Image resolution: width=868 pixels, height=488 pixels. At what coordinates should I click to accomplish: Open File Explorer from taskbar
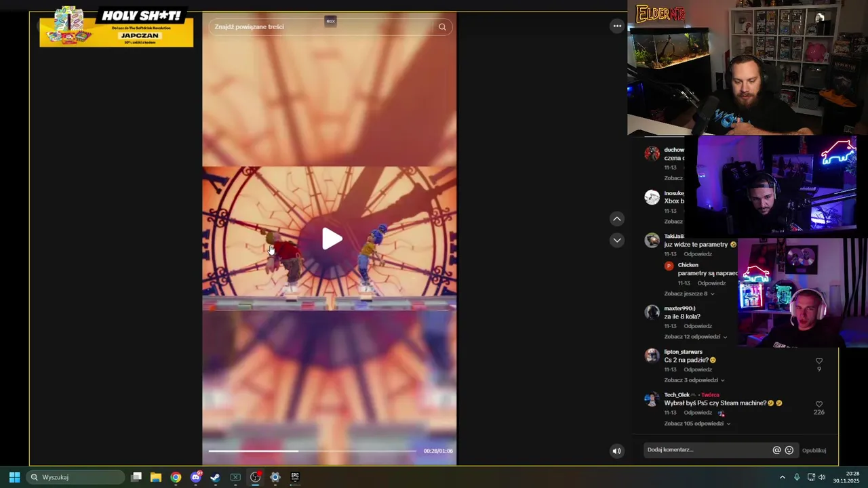[x=156, y=477]
